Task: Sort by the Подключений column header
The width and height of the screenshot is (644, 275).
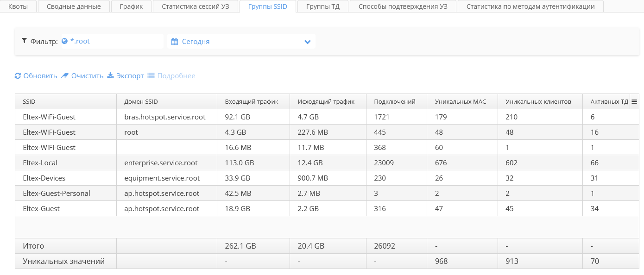Action: [394, 102]
